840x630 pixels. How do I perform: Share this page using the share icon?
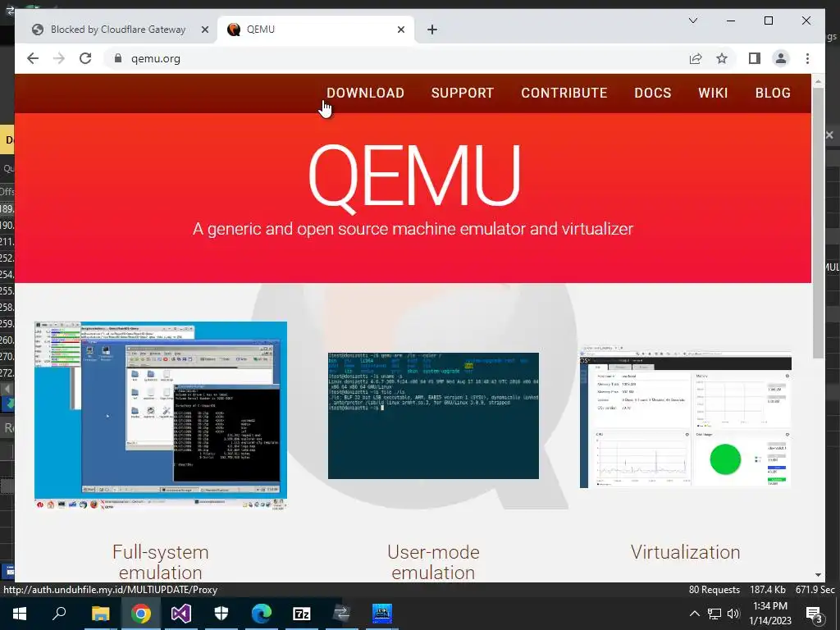[696, 58]
